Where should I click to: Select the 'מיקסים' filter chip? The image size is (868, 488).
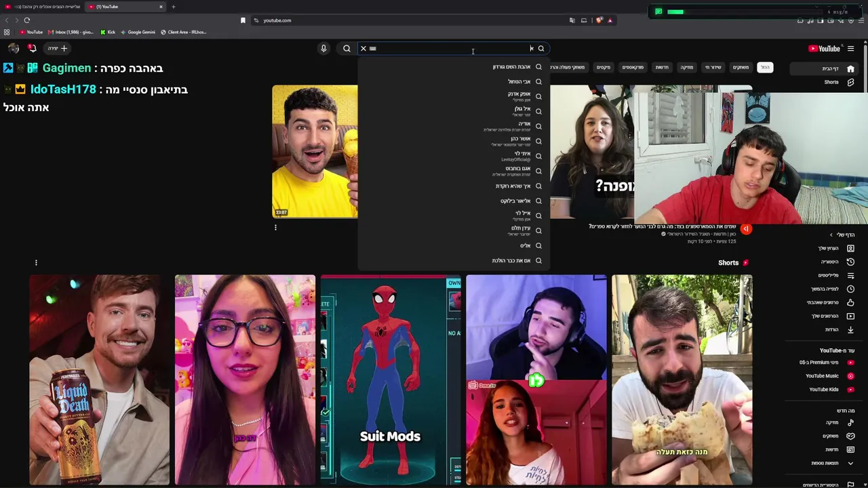[604, 67]
